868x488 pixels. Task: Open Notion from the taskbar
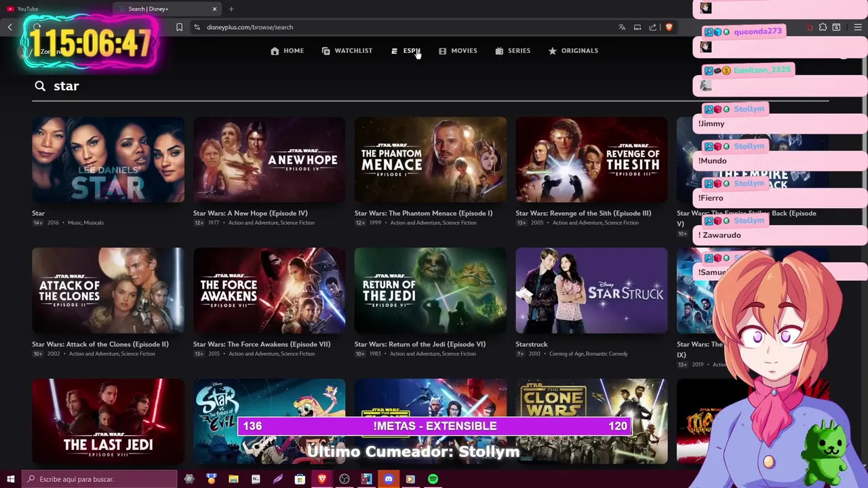256,479
